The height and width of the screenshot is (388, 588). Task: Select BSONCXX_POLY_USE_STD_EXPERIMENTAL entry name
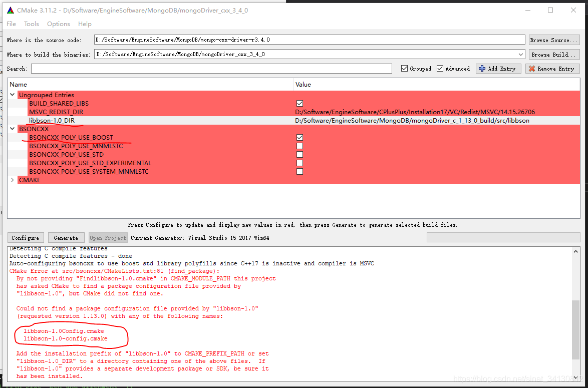(90, 163)
